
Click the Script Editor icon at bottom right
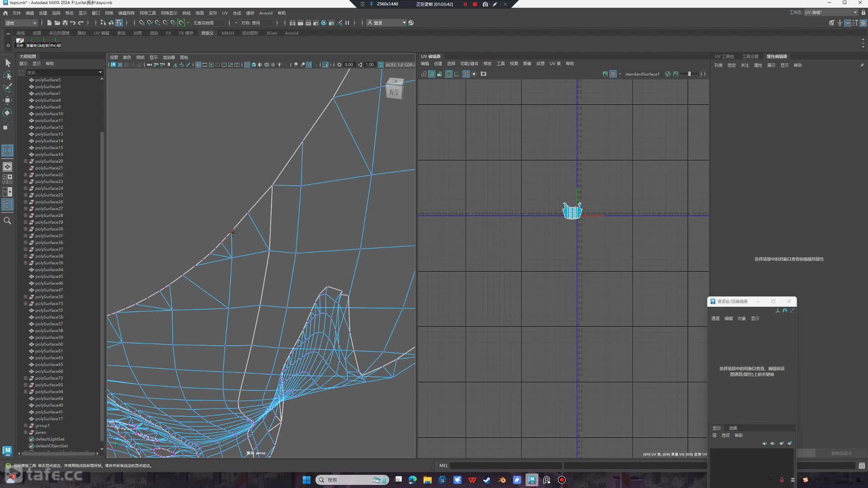(862, 465)
